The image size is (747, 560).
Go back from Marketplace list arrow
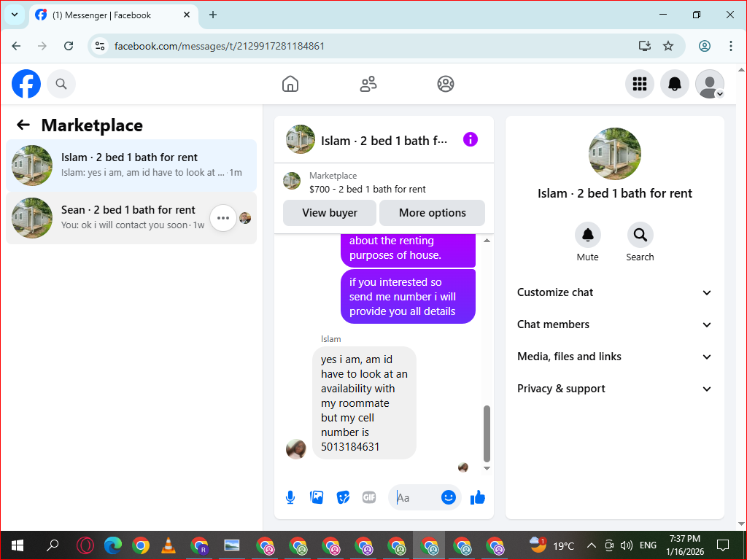click(x=23, y=125)
